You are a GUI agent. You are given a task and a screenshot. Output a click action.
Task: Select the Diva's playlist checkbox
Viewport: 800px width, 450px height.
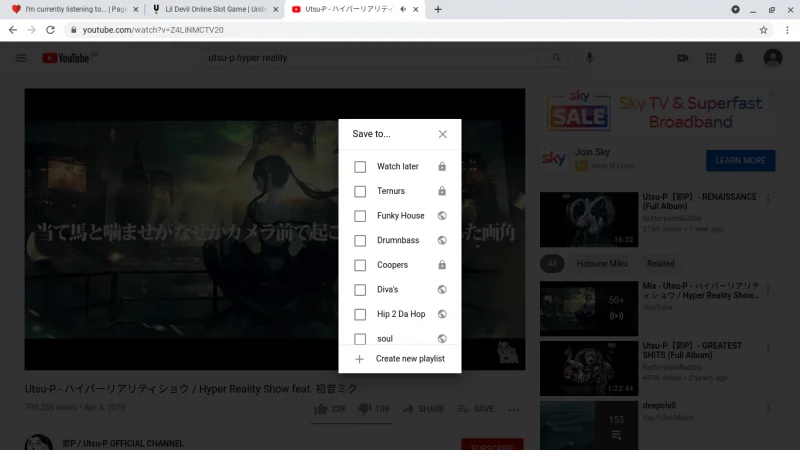[360, 290]
